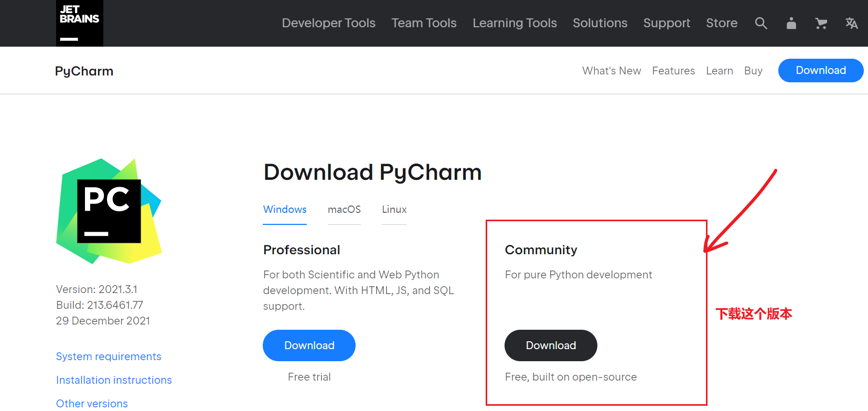868x411 pixels.
Task: Open Other versions link
Action: [x=92, y=404]
